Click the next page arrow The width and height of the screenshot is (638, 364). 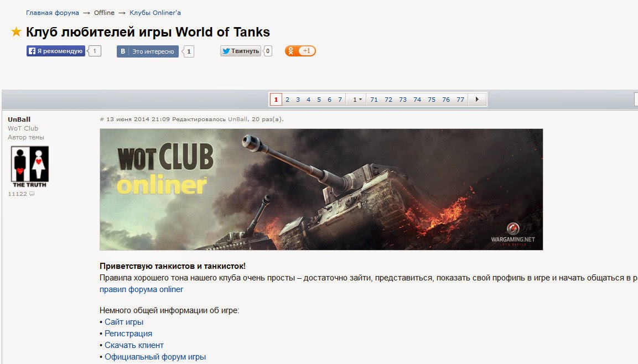pos(478,99)
